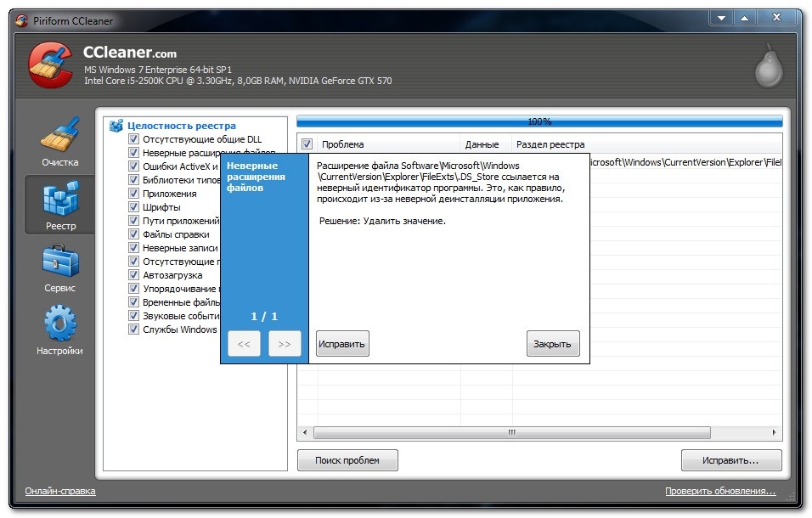Open the Сервис toolbox icon
This screenshot has height=518, width=812.
(x=59, y=262)
